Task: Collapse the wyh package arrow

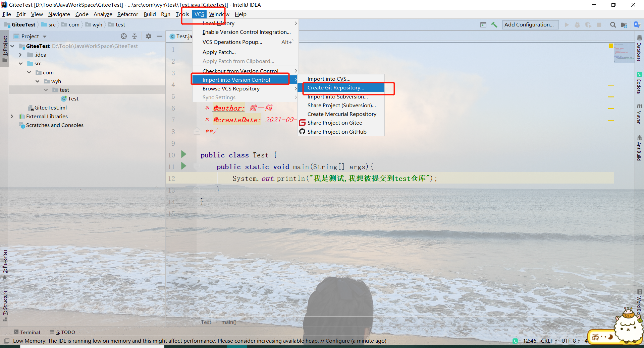Action: (x=38, y=81)
